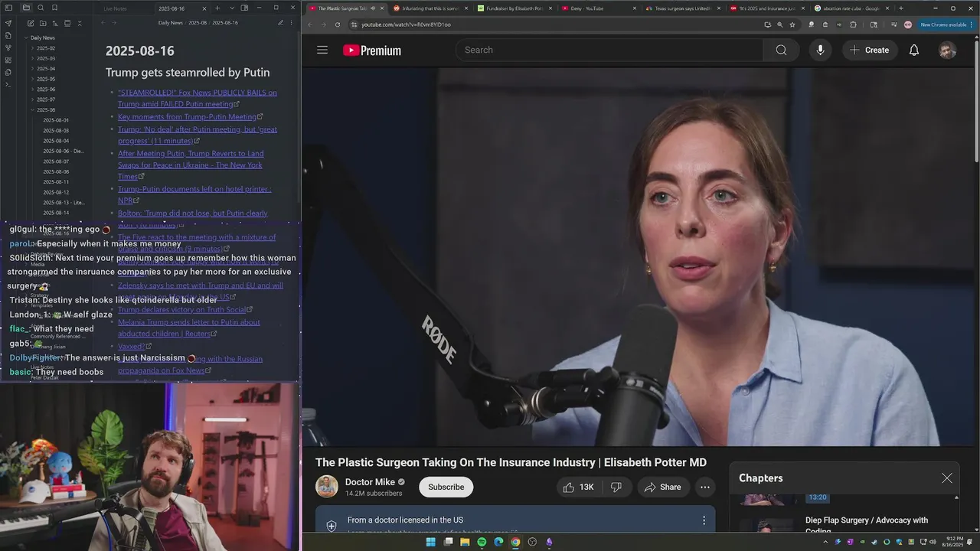980x551 pixels.
Task: Go to YouTube Premium home logo
Action: click(372, 51)
